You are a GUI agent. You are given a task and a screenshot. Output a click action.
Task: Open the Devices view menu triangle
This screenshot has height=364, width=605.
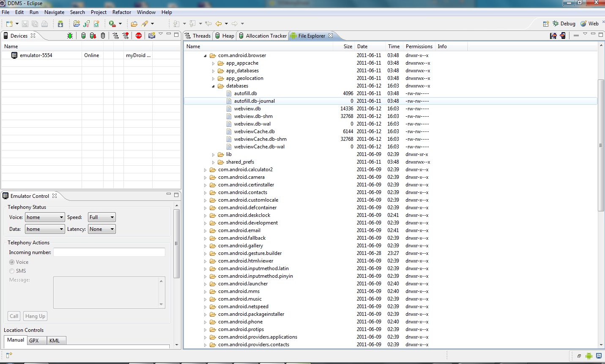pos(161,34)
